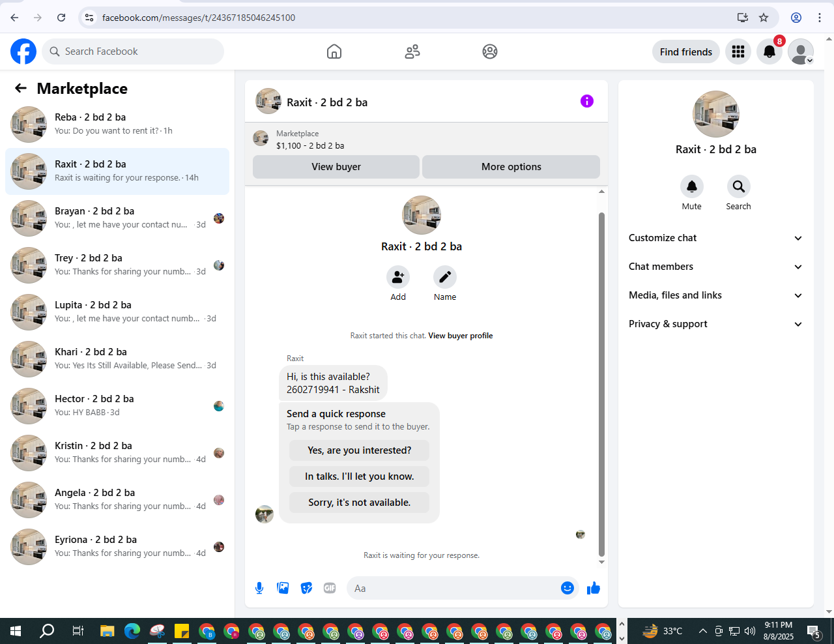Click the View buyer button
834x644 pixels.
click(336, 167)
